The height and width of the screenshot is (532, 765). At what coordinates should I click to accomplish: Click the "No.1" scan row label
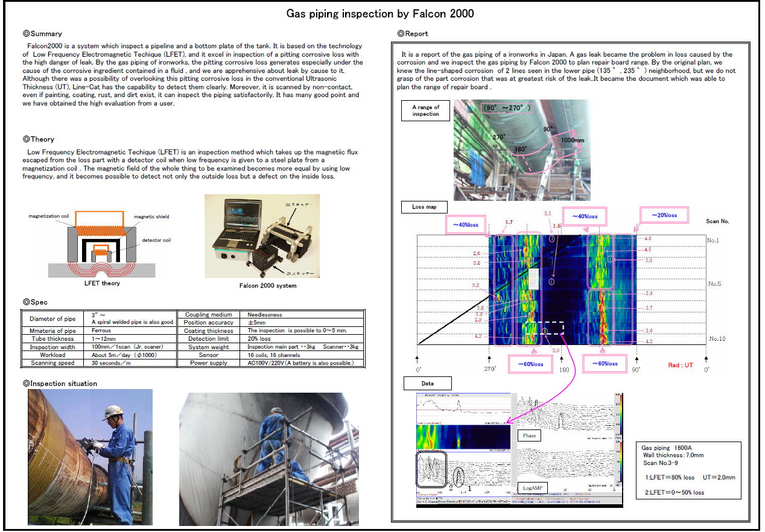click(714, 240)
